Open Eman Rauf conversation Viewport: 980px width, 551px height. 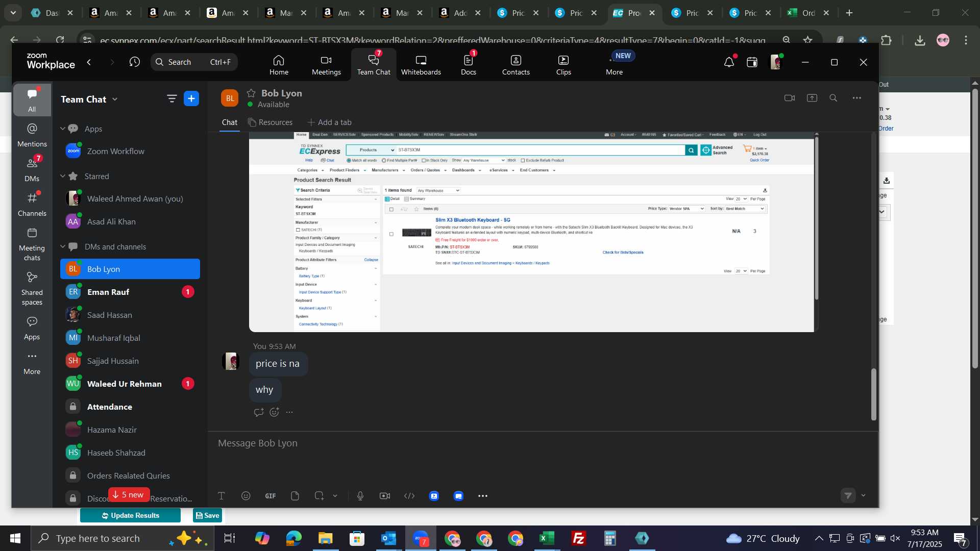click(x=130, y=292)
